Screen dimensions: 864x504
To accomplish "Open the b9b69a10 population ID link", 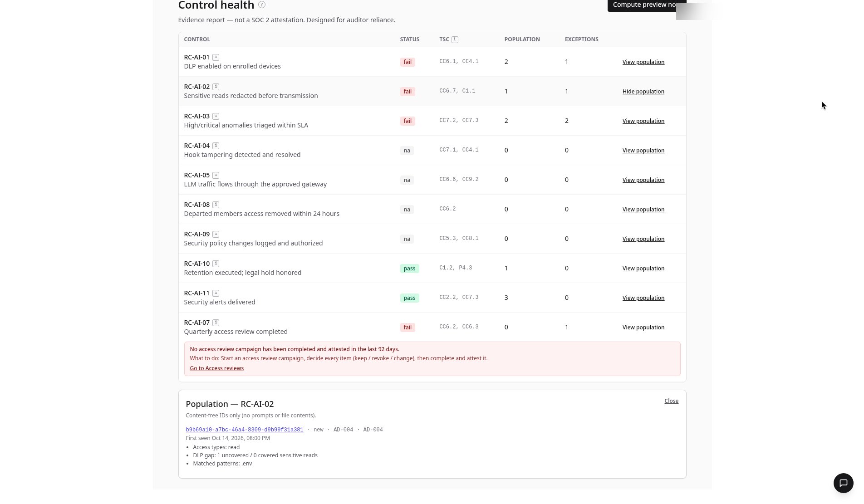I will pyautogui.click(x=244, y=430).
